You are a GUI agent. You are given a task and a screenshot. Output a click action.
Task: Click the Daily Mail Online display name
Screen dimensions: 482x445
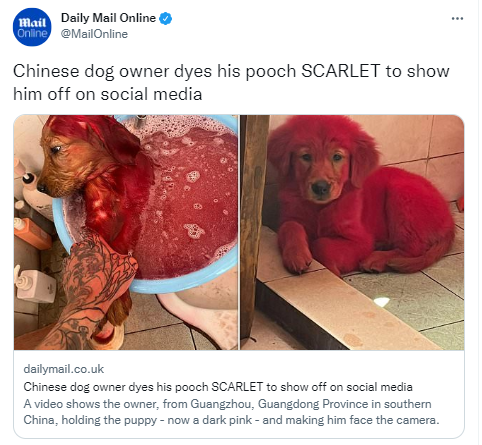click(108, 18)
